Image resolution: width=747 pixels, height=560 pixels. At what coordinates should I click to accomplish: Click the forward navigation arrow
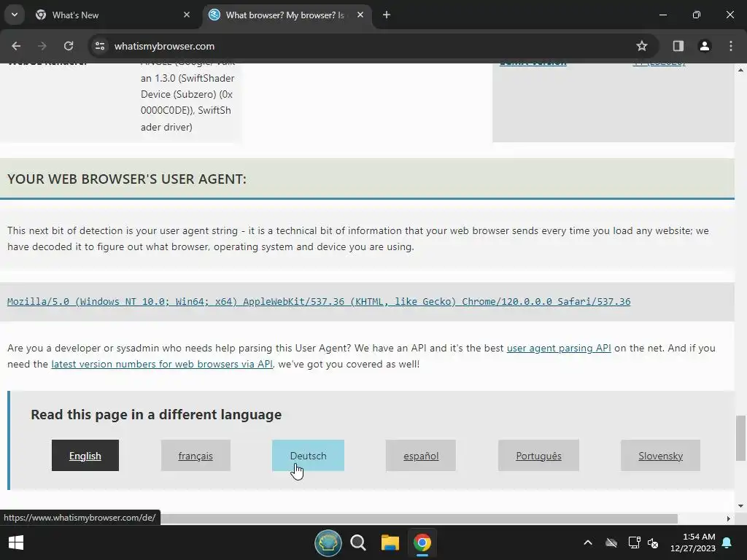[42, 46]
